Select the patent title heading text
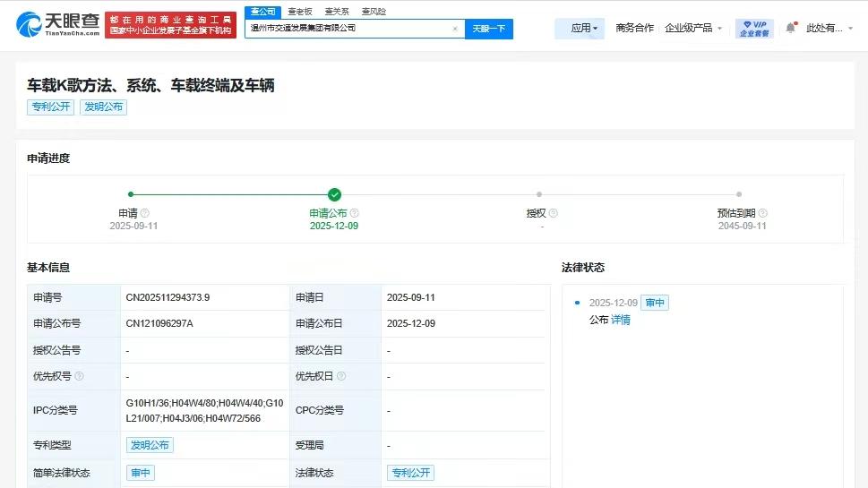The image size is (868, 488). [x=150, y=85]
